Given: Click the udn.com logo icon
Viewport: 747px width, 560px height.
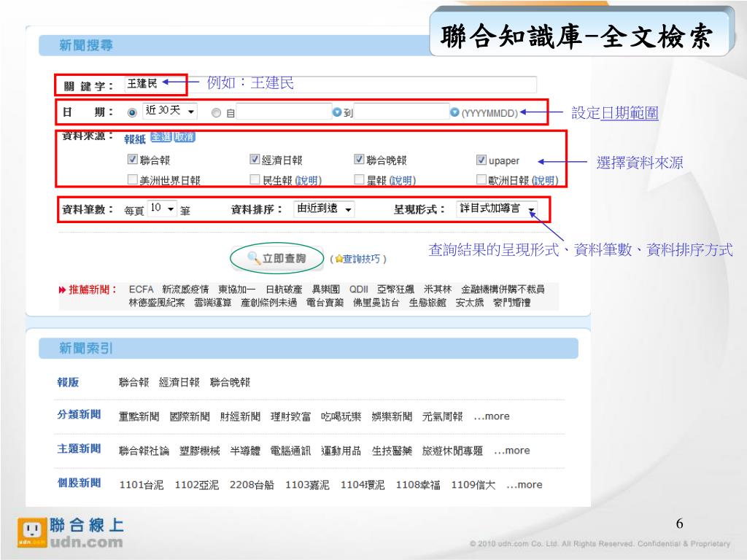Looking at the screenshot, I should (32, 532).
